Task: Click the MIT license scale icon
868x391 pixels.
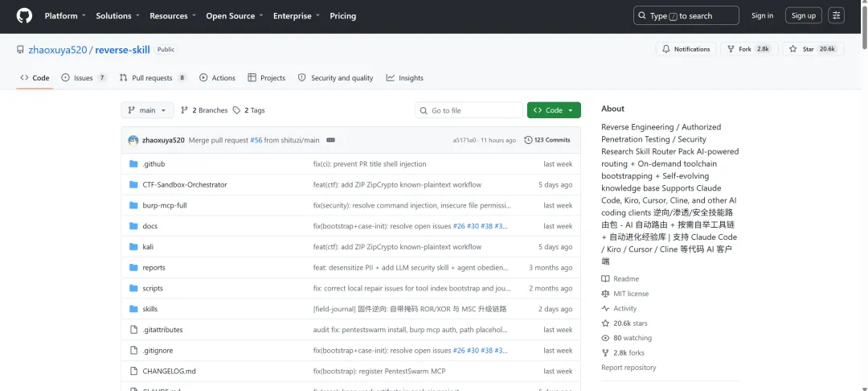Action: tap(606, 294)
